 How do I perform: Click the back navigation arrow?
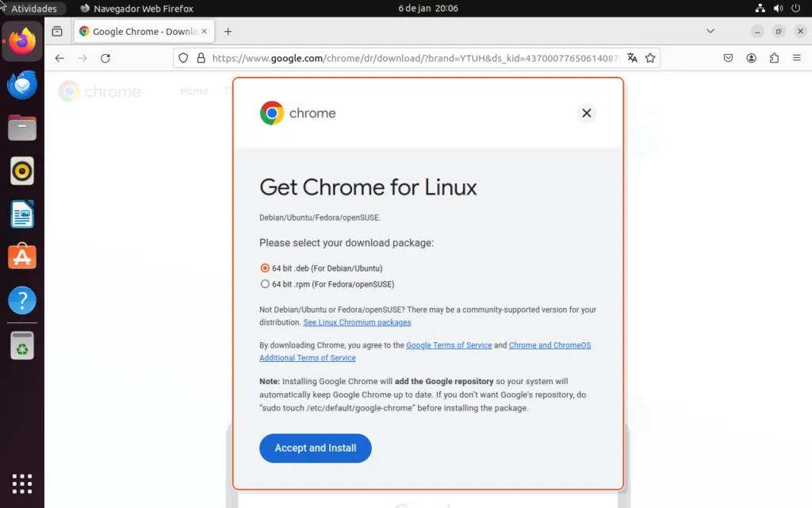pos(59,57)
